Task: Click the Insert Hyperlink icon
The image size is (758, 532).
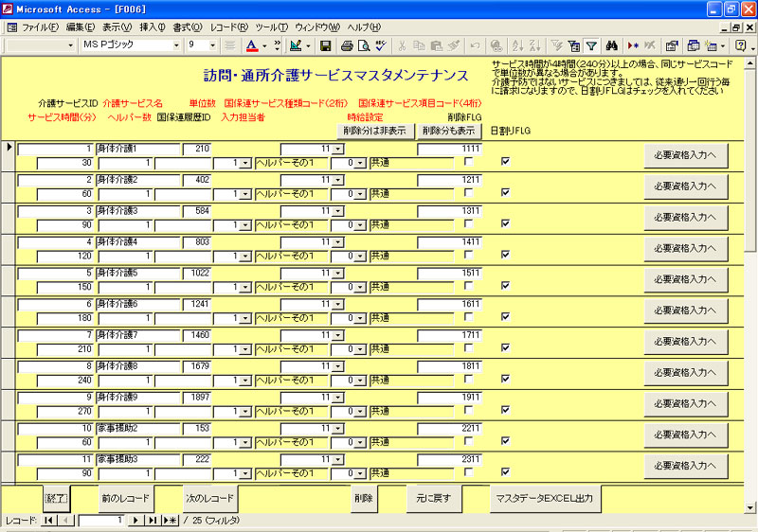Action: [x=496, y=45]
